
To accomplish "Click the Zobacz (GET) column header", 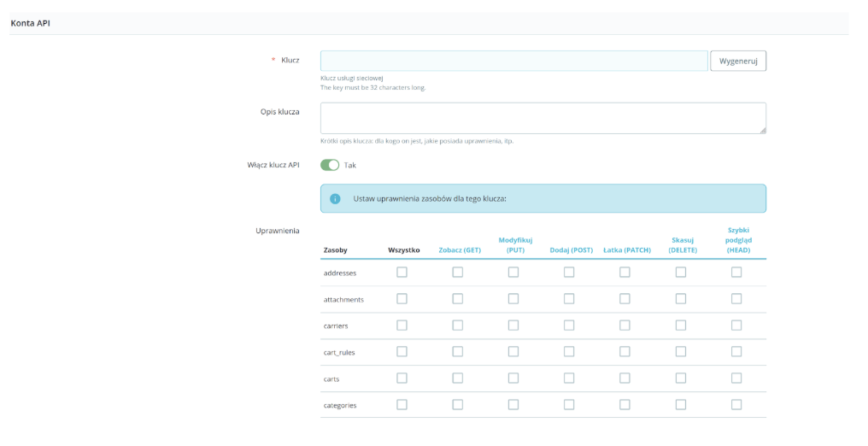I will tap(460, 250).
